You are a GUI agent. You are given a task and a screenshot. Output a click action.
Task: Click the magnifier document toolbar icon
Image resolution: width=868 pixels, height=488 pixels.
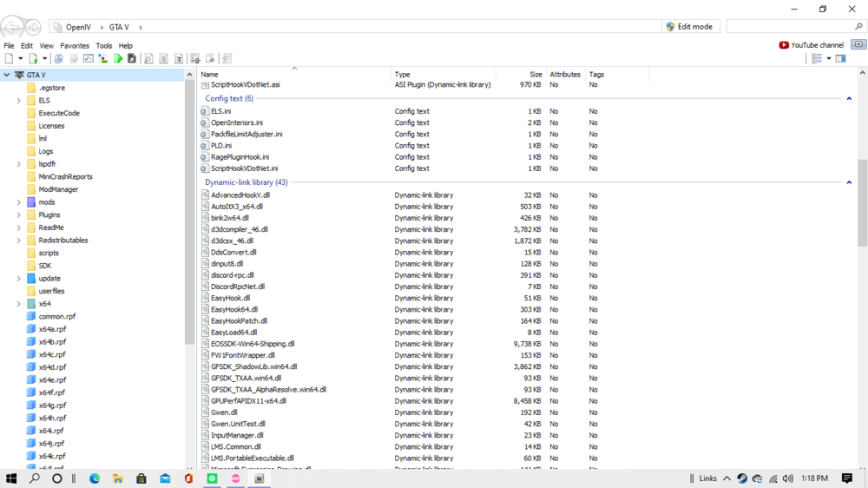58,59
